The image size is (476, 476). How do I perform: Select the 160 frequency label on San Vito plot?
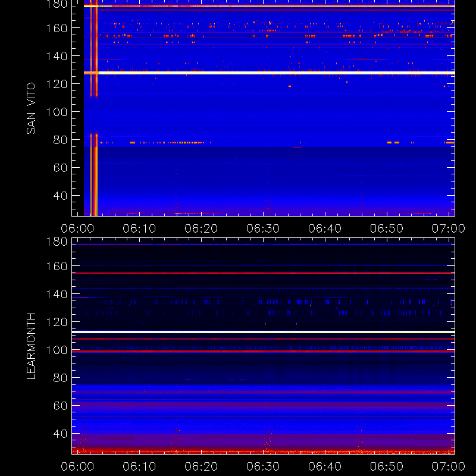pos(57,28)
